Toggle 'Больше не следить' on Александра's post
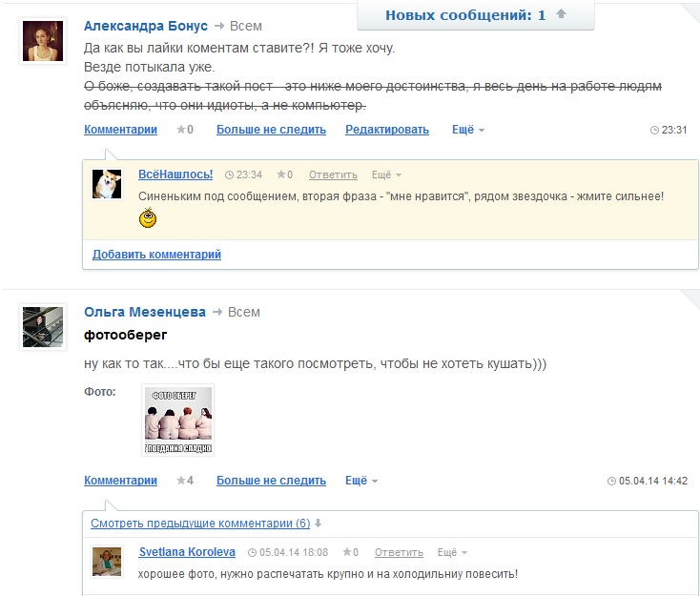 click(x=271, y=130)
